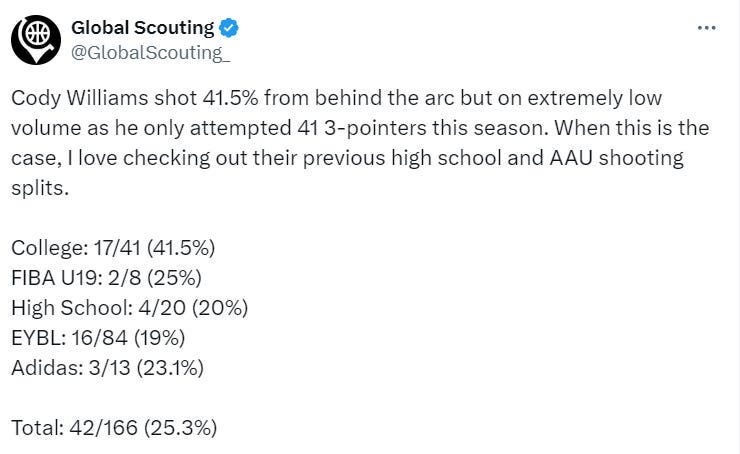
Task: Click the basketball logo inside the avatar
Action: tap(38, 34)
